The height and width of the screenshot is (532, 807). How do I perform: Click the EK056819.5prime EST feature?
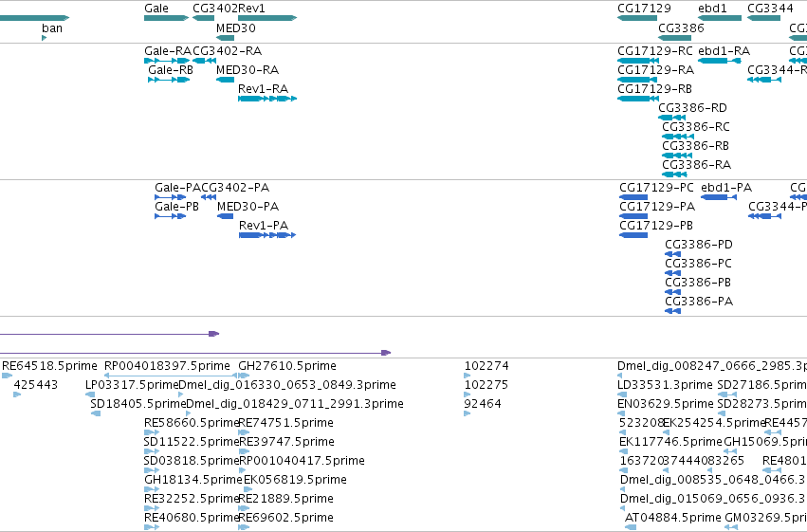[x=248, y=490]
